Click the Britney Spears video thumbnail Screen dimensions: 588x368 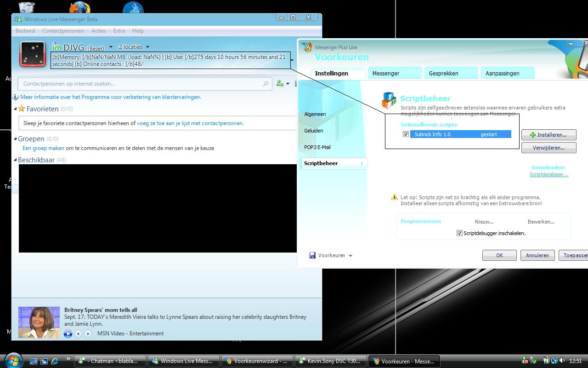click(39, 322)
